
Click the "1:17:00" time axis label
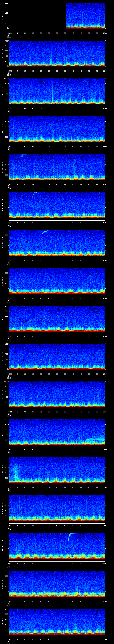[x=9, y=336]
